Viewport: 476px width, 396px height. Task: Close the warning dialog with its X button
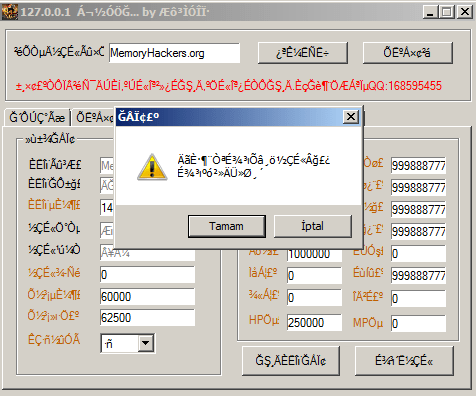(x=351, y=117)
